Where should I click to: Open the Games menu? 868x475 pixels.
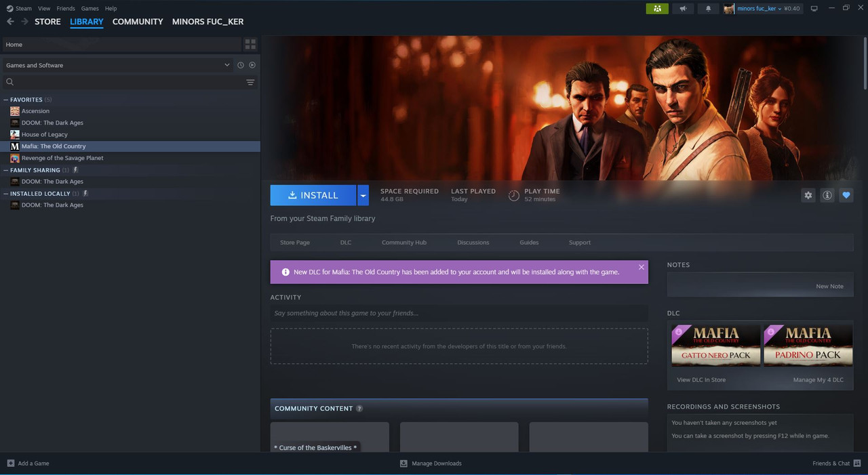(x=90, y=9)
